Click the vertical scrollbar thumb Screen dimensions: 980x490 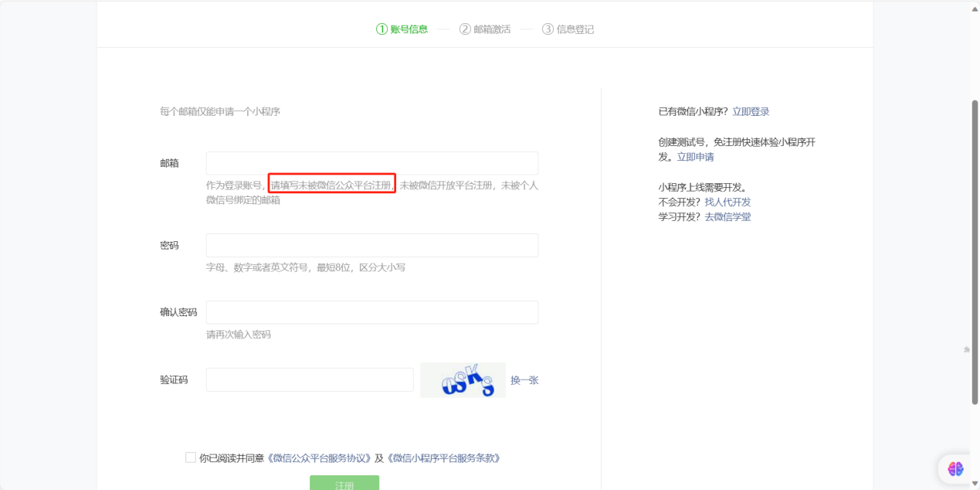(974, 254)
